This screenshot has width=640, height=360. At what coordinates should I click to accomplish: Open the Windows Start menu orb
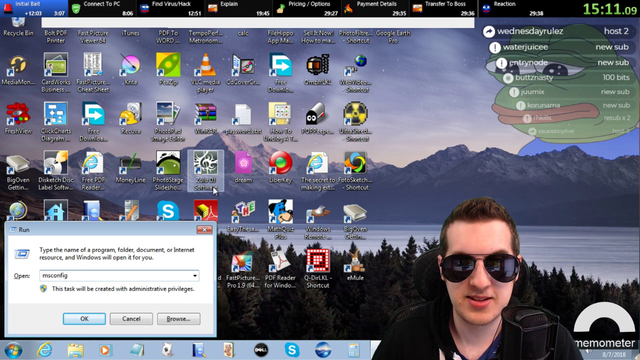pyautogui.click(x=13, y=350)
